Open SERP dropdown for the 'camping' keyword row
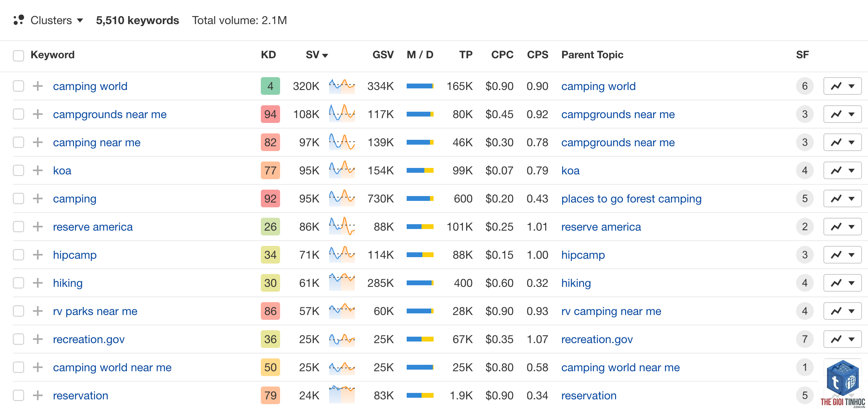868x409 pixels. [842, 198]
